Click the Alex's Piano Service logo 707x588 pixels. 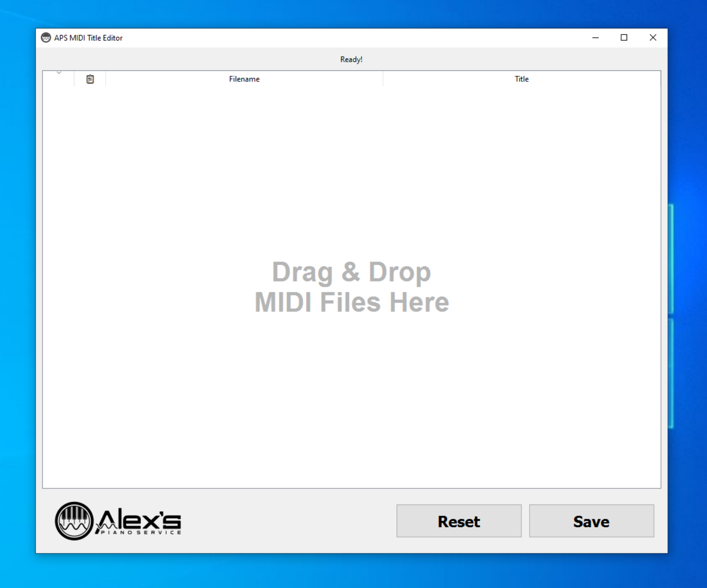(118, 521)
